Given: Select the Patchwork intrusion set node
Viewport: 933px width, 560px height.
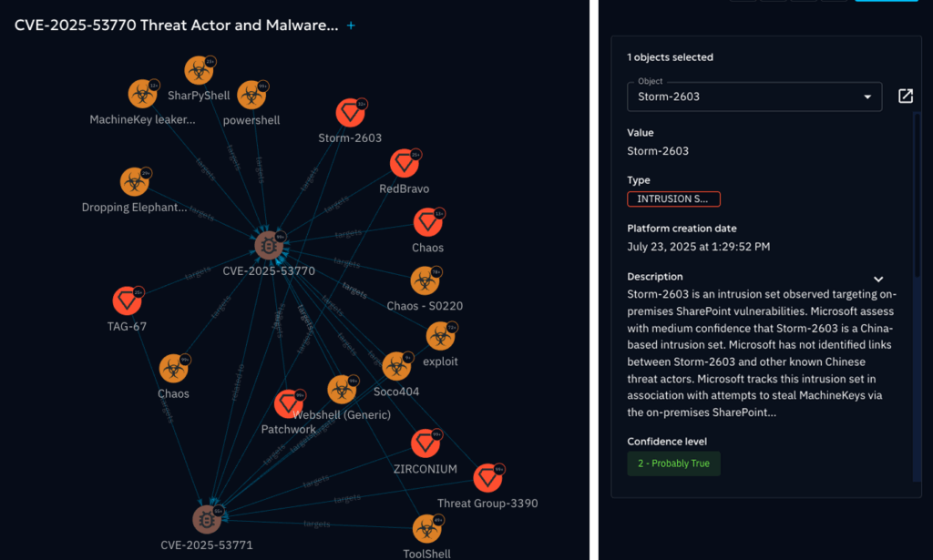Looking at the screenshot, I should [289, 404].
